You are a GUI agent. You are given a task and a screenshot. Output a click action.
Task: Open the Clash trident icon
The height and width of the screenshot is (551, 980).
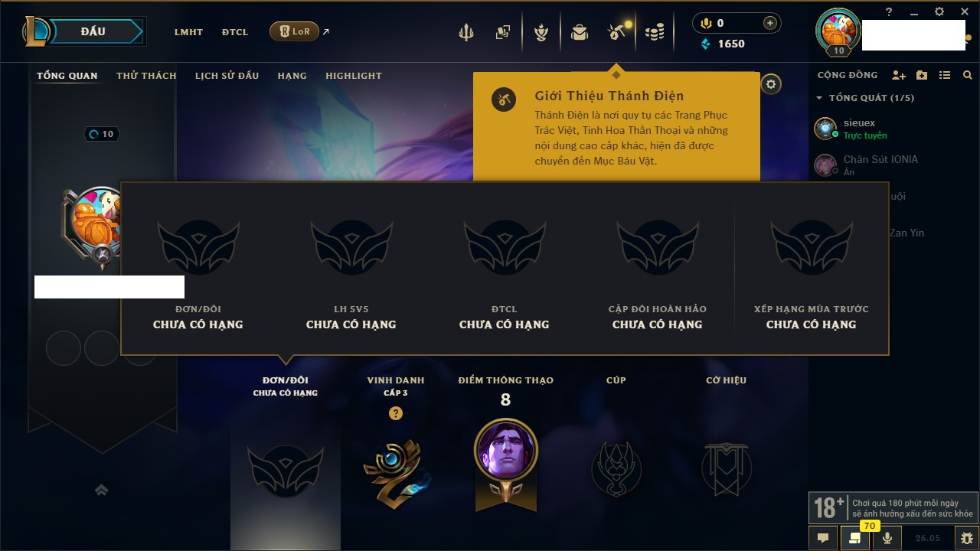[x=466, y=32]
